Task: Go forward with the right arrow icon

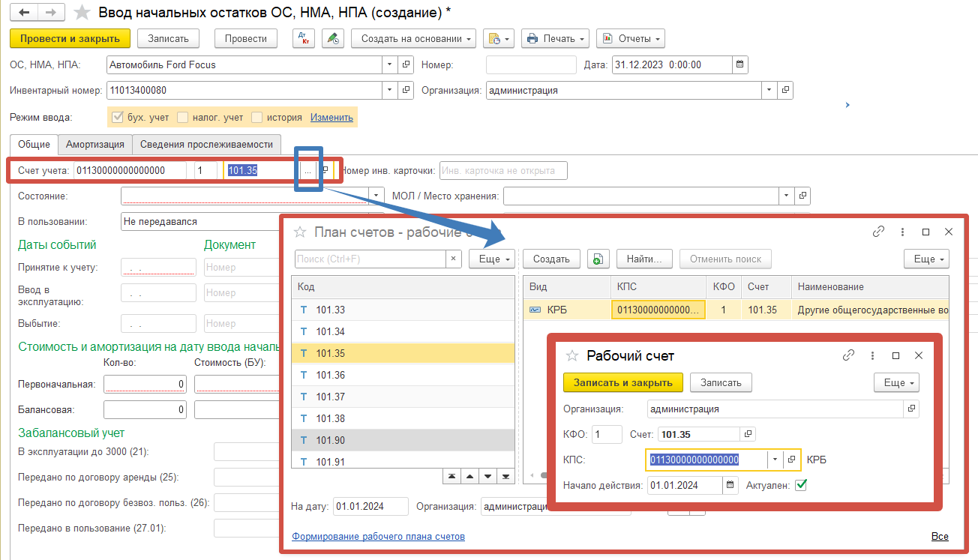Action: (50, 12)
